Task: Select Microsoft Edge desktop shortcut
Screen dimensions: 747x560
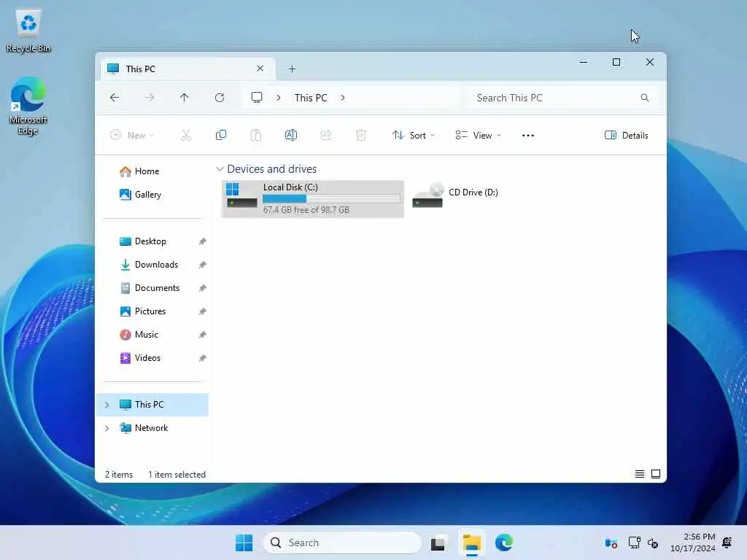Action: 28,106
